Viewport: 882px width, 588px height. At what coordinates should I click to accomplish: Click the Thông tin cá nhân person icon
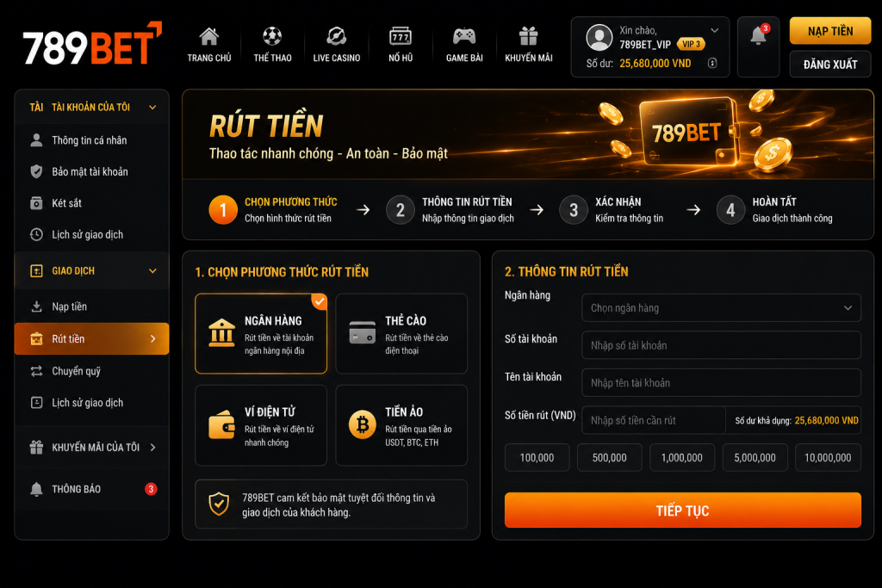(x=36, y=140)
